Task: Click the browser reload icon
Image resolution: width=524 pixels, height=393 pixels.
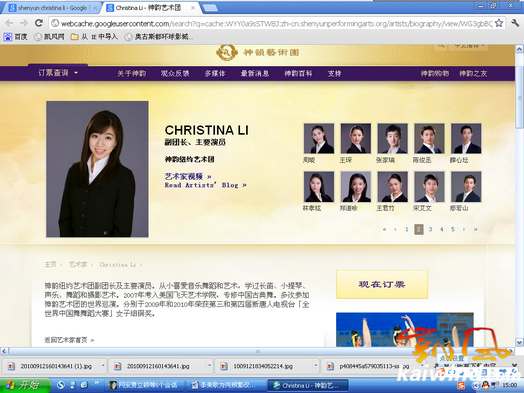Action: [x=39, y=23]
